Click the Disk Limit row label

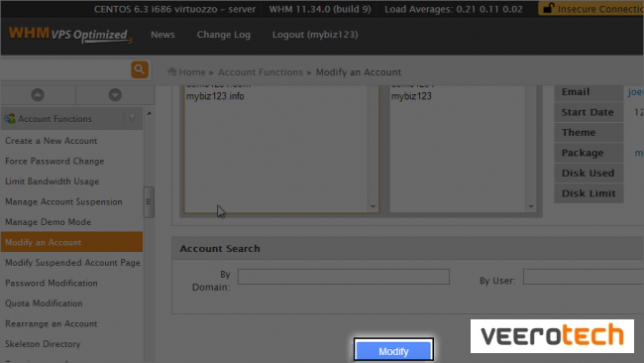(589, 193)
